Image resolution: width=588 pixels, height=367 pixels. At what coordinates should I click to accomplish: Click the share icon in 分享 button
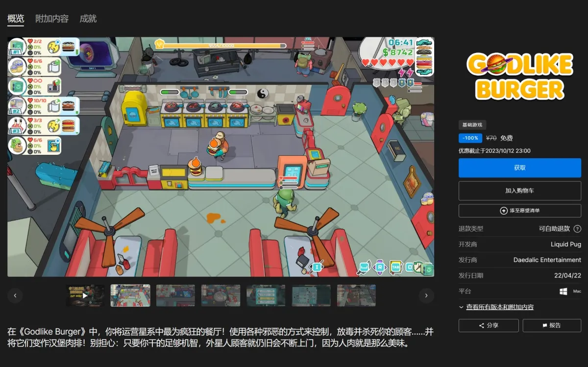coord(481,325)
